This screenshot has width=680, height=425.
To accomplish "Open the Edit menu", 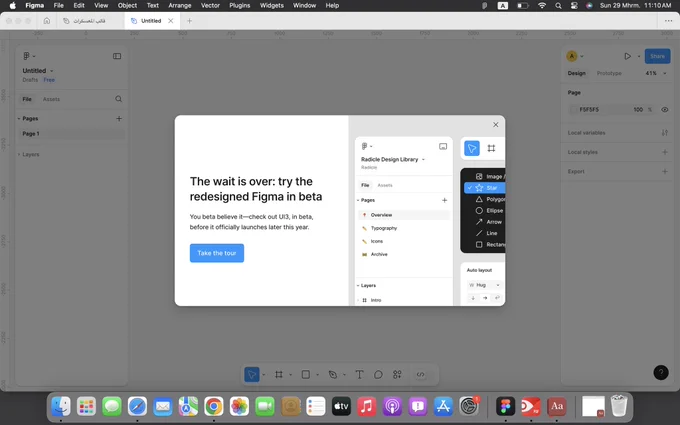I will click(79, 6).
